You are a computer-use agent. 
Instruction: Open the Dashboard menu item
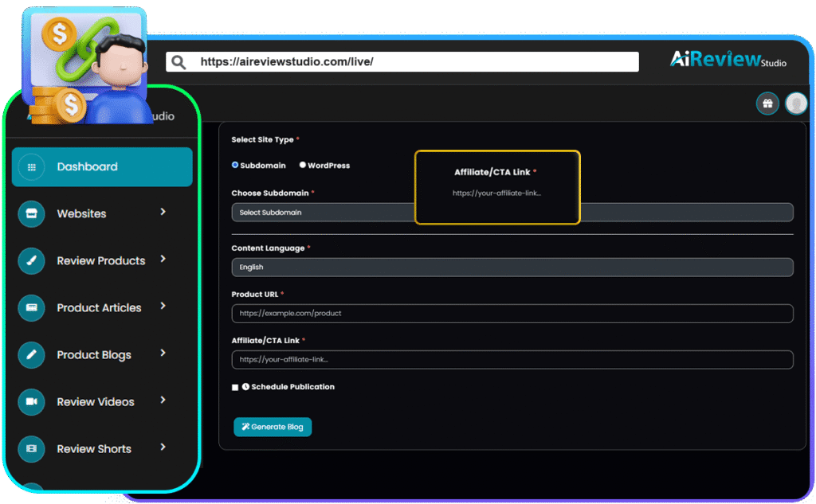(x=102, y=167)
